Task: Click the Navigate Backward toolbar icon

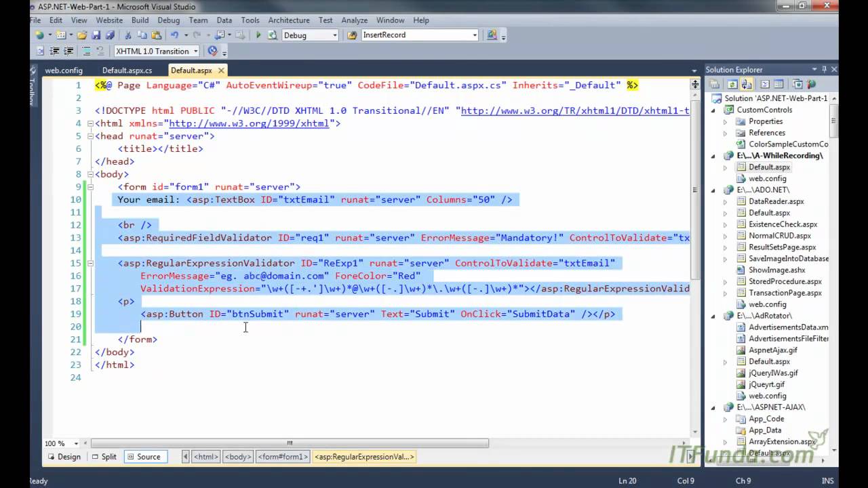Action: coord(220,35)
